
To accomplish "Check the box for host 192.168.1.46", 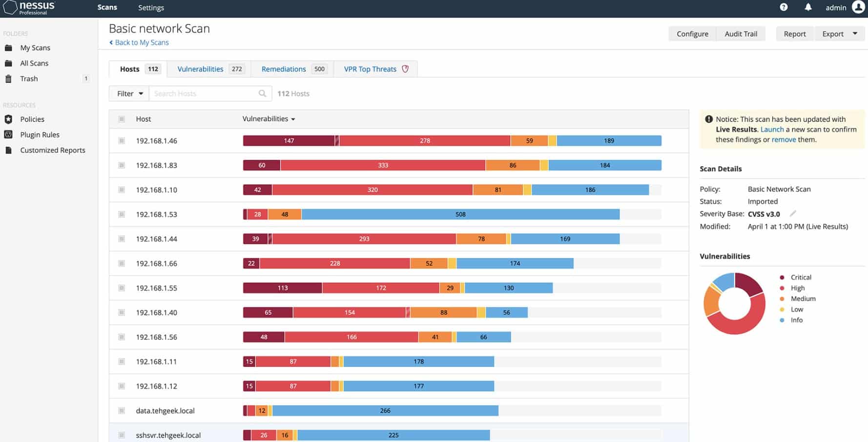I will click(x=122, y=141).
